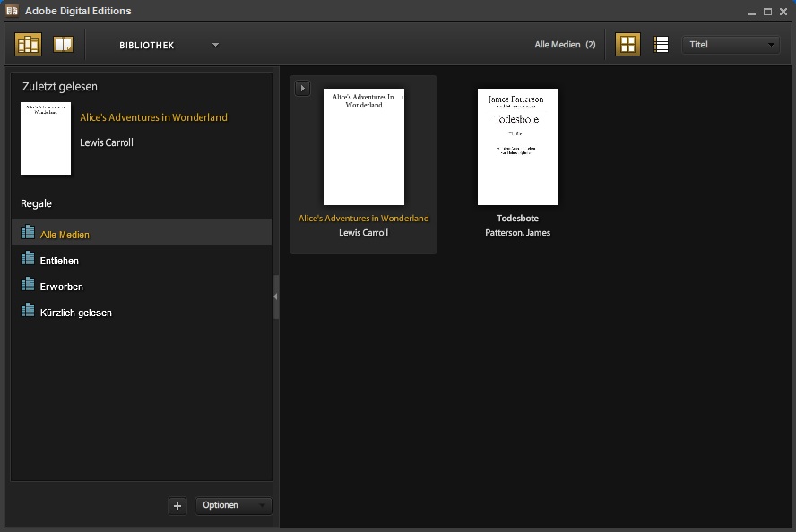Click Lewis Carroll under Zuletzt gelesen
This screenshot has width=796, height=532.
107,142
